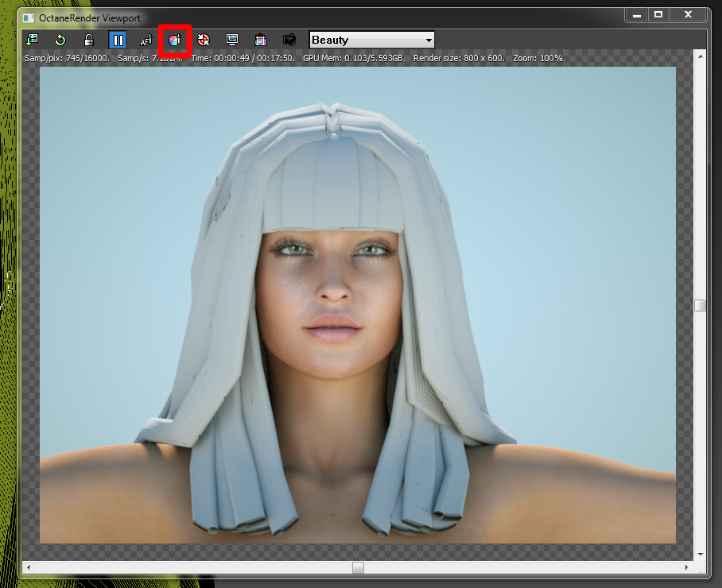Click the reload scene icon with green arrow
The width and height of the screenshot is (722, 588).
coord(32,40)
